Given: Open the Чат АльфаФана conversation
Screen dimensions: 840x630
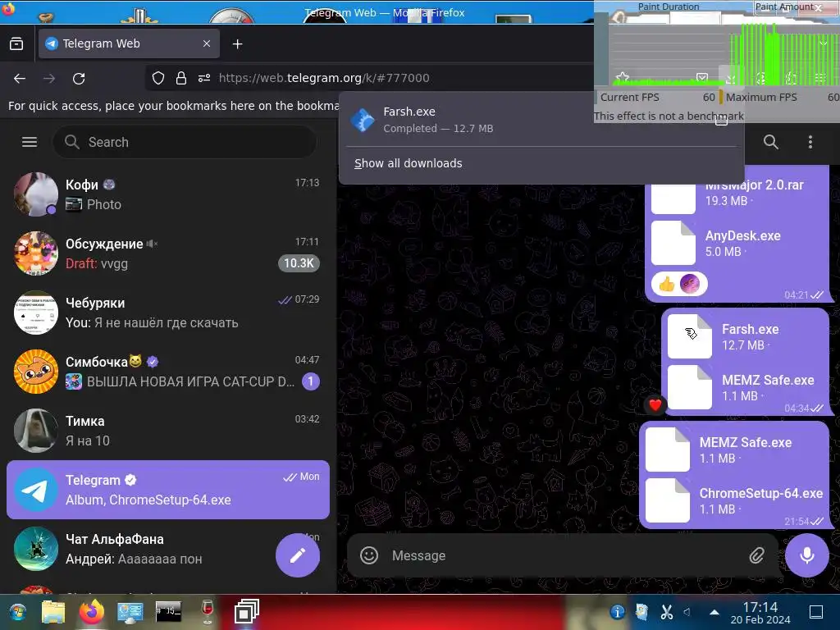Looking at the screenshot, I should point(167,549).
